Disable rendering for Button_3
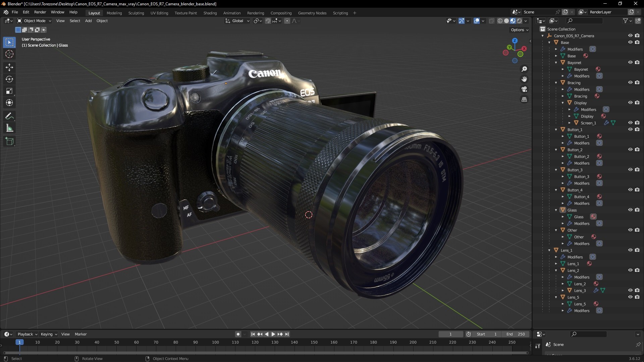644x362 pixels. tap(637, 170)
